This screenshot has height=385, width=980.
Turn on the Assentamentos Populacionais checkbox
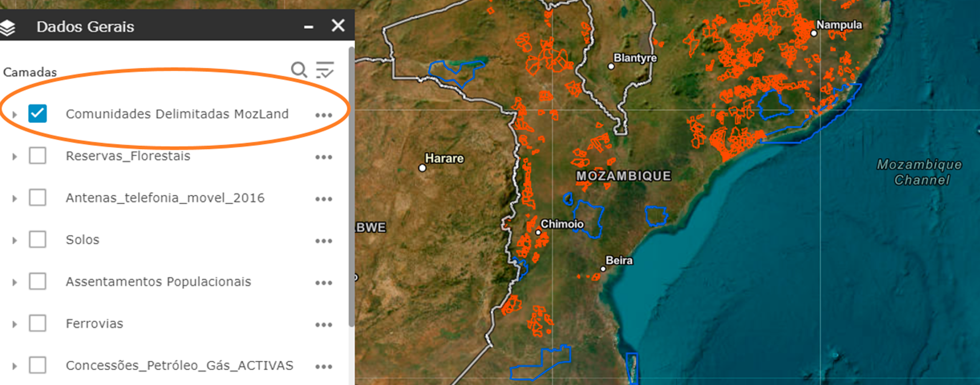37,282
